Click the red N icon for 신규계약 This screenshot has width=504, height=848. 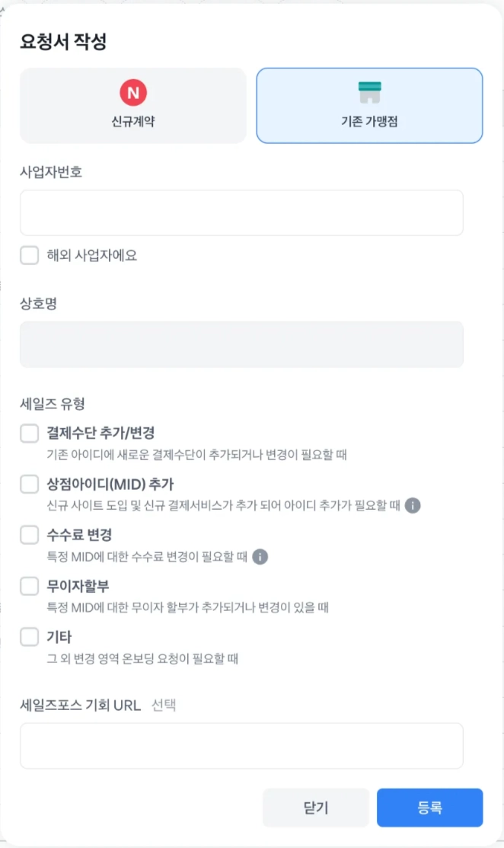point(133,93)
